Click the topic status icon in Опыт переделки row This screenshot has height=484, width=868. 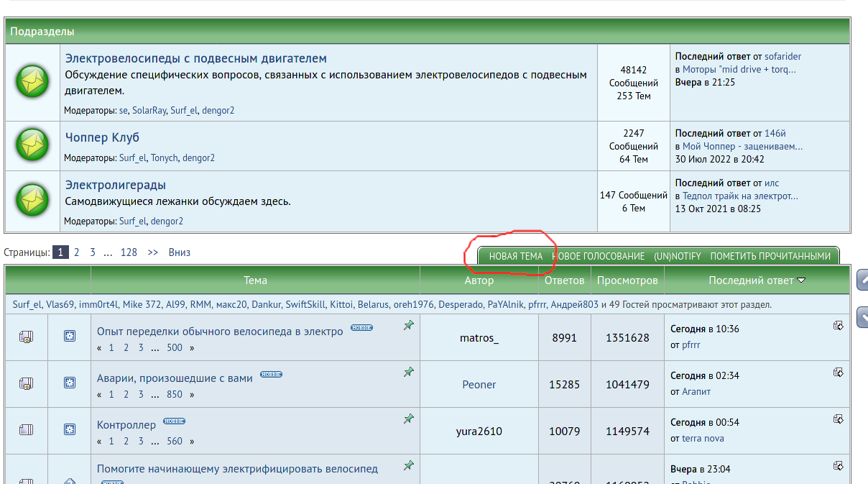coord(26,336)
